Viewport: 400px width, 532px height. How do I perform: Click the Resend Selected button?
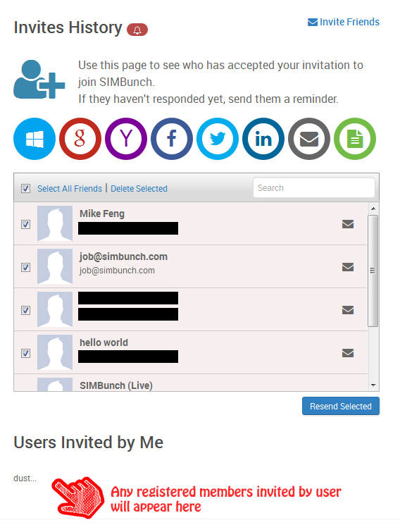[341, 406]
